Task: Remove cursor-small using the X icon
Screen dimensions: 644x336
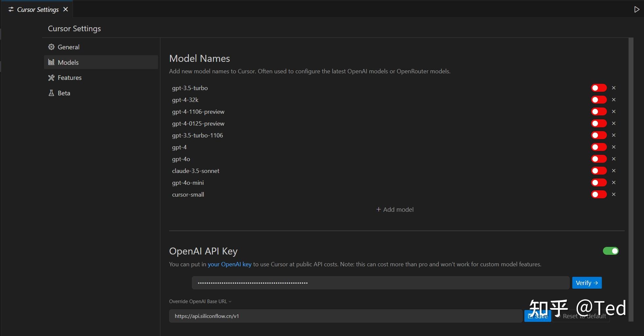Action: pyautogui.click(x=613, y=194)
